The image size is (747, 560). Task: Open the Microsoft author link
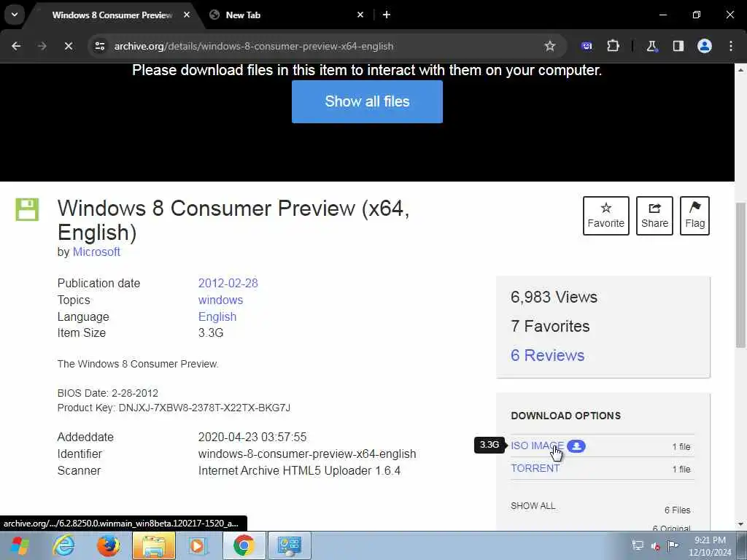coord(96,252)
